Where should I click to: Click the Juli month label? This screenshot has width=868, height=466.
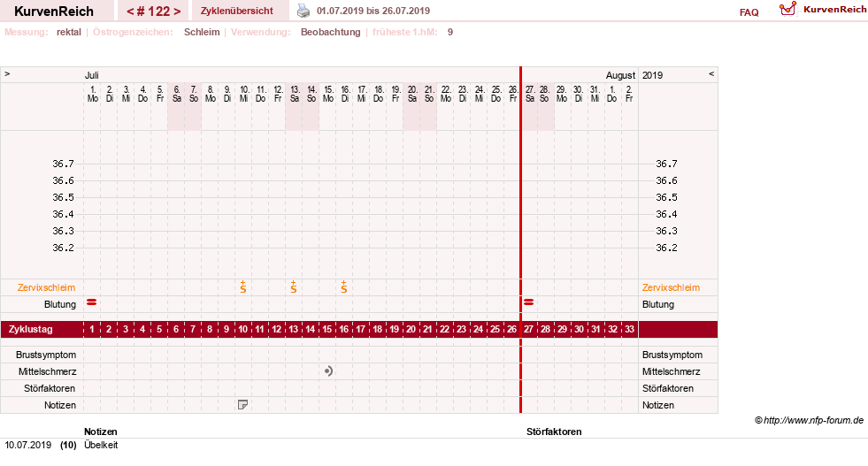(x=91, y=75)
